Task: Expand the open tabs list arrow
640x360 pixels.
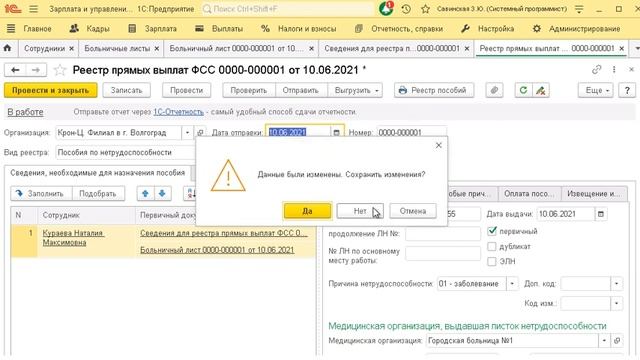Action: 636,48
